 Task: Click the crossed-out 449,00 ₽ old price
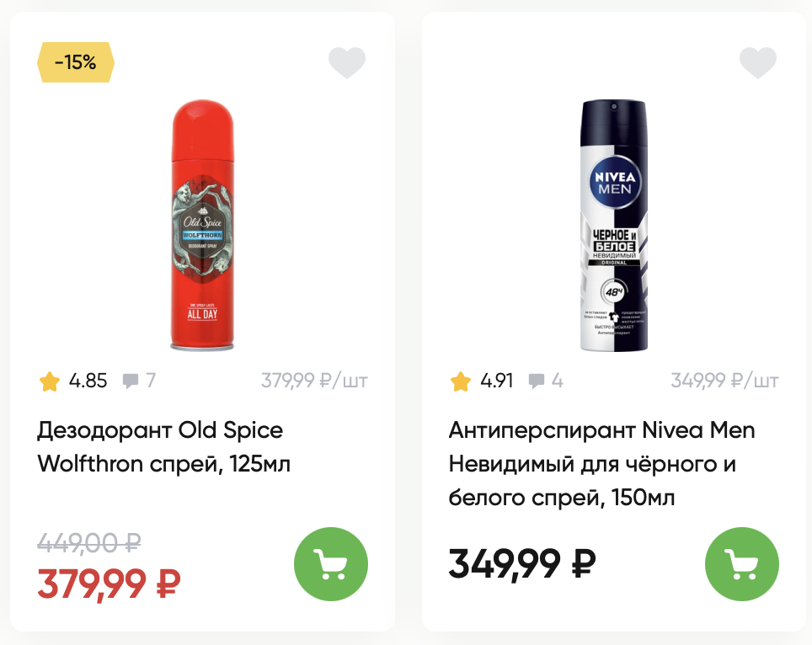coord(88,544)
